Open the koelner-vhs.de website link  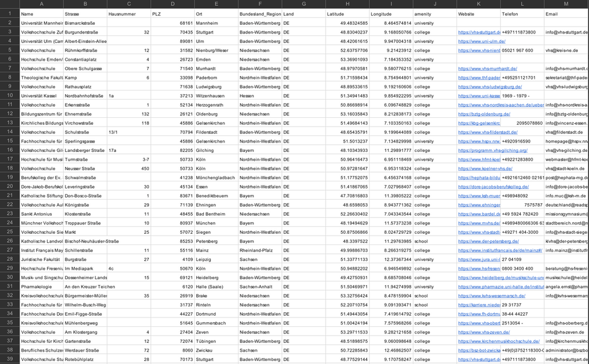click(485, 168)
